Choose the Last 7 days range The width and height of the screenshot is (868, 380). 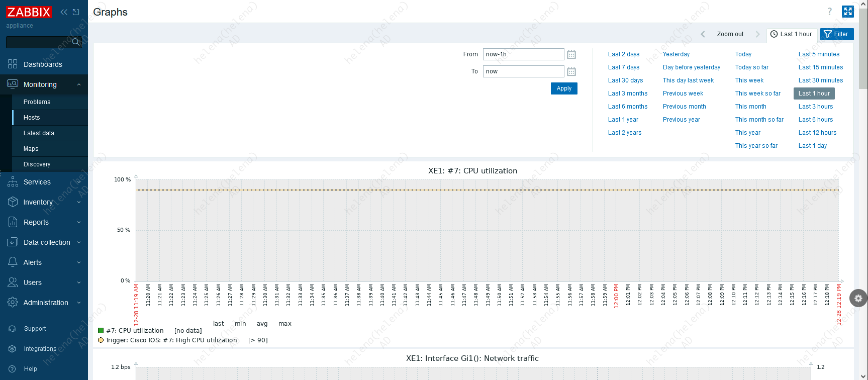coord(624,67)
